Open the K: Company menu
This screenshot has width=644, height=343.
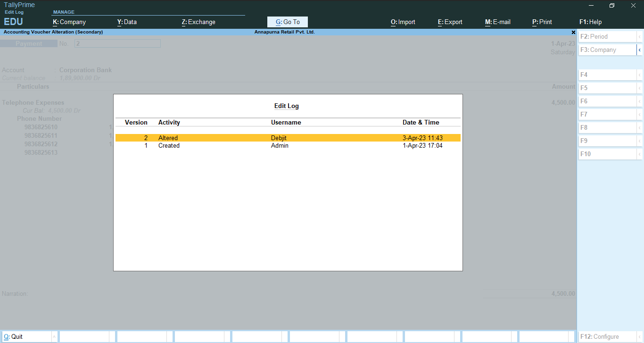click(69, 22)
